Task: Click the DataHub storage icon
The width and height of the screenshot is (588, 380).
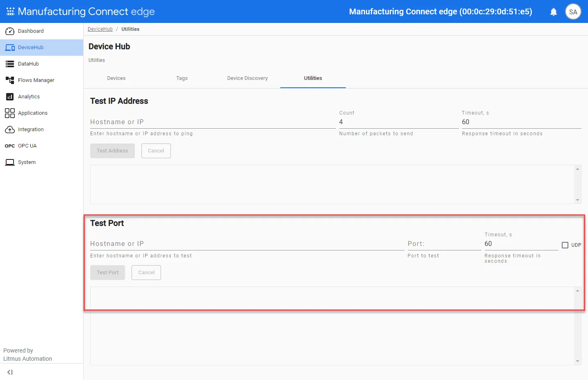Action: pyautogui.click(x=10, y=64)
